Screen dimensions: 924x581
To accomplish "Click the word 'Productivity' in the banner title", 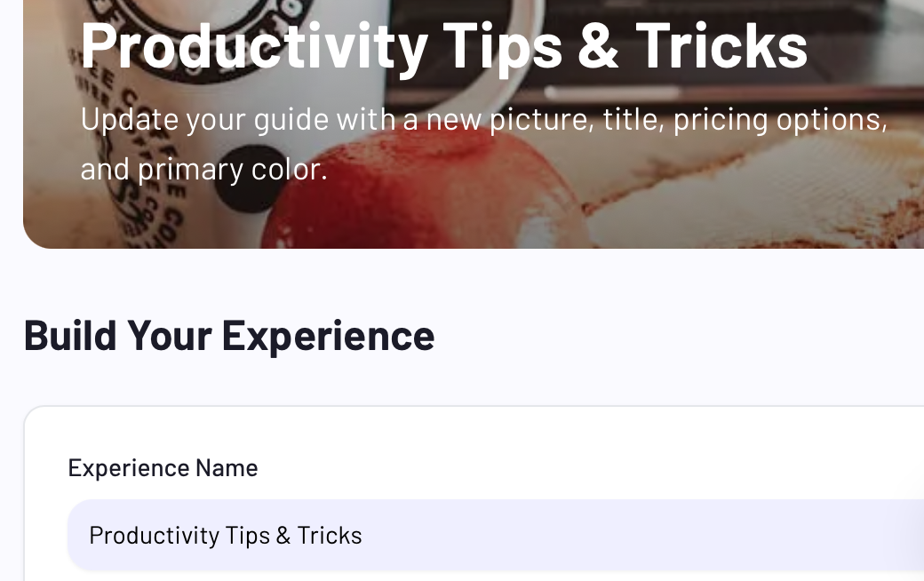I will point(254,44).
